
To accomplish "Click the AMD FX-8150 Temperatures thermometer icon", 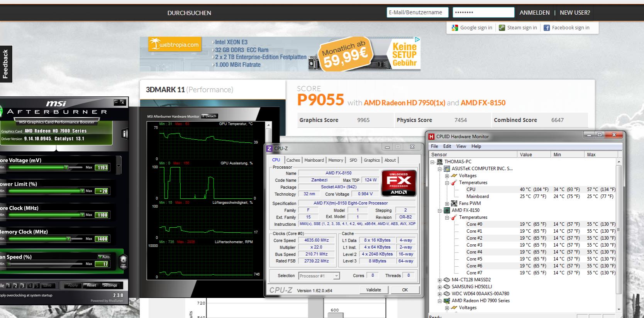I will 454,217.
